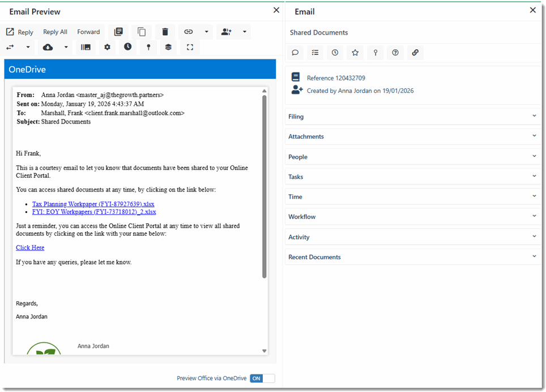This screenshot has height=392, width=546.
Task: Open dropdown arrow next to swap arrows
Action: (28, 47)
